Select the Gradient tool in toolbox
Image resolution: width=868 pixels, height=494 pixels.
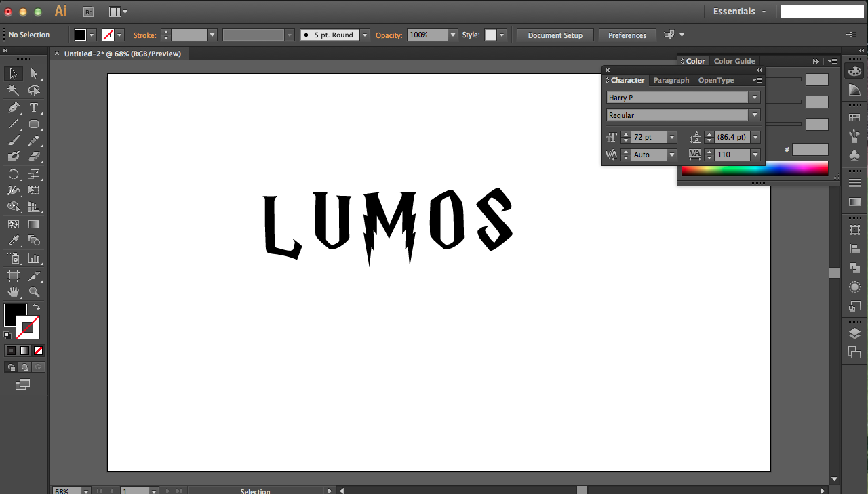[34, 224]
